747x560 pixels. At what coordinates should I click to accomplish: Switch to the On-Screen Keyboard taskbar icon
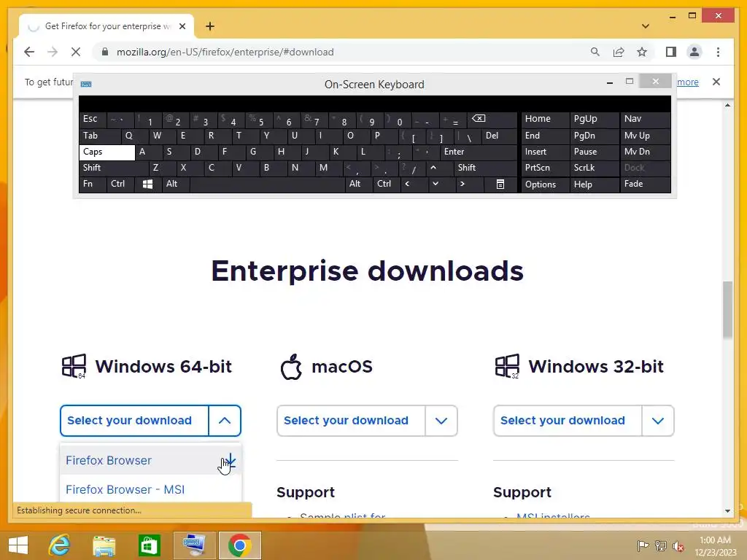194,545
